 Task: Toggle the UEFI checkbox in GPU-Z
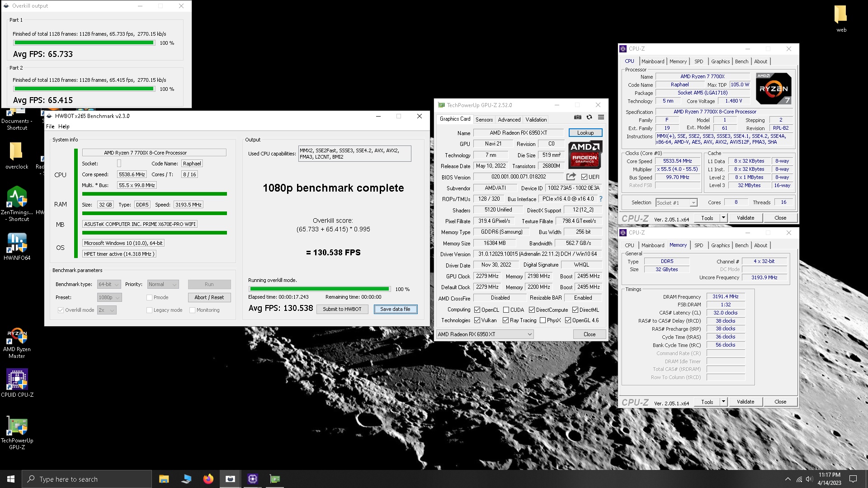pyautogui.click(x=584, y=177)
